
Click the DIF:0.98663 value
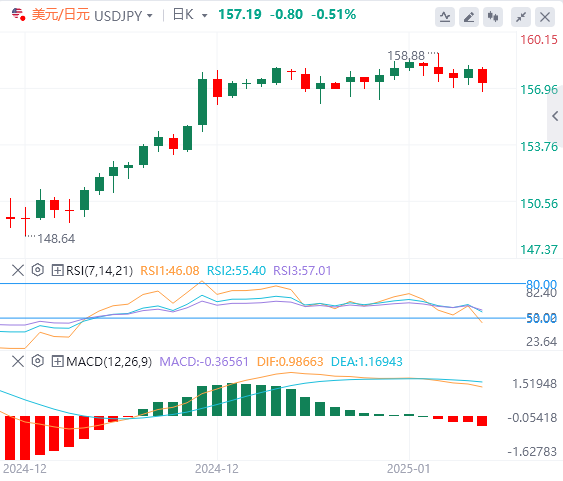pos(290,362)
